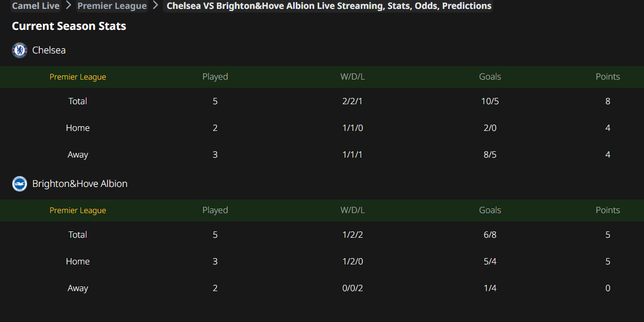Click the Chelsea VS Brighton breadcrumb title
This screenshot has width=644, height=322.
click(329, 6)
